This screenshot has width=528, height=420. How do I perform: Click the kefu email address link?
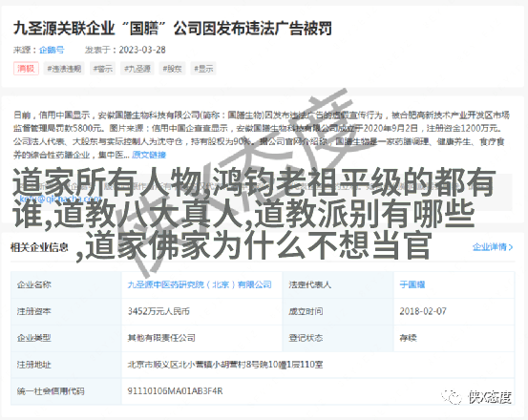tap(60, 199)
